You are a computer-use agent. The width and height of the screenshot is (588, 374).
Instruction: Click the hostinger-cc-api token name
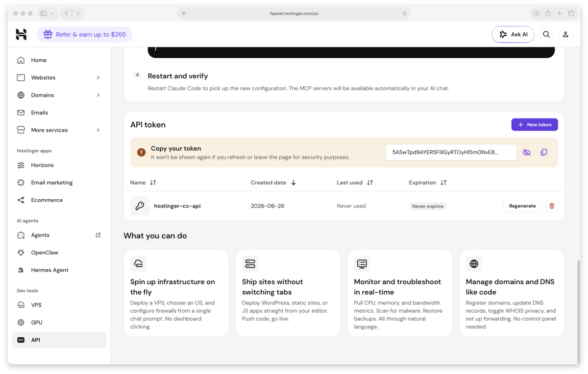177,206
